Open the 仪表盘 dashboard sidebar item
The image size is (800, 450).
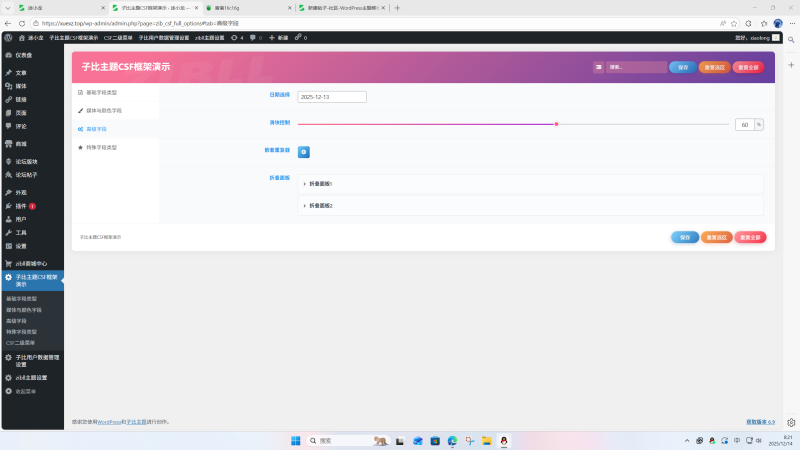24,55
